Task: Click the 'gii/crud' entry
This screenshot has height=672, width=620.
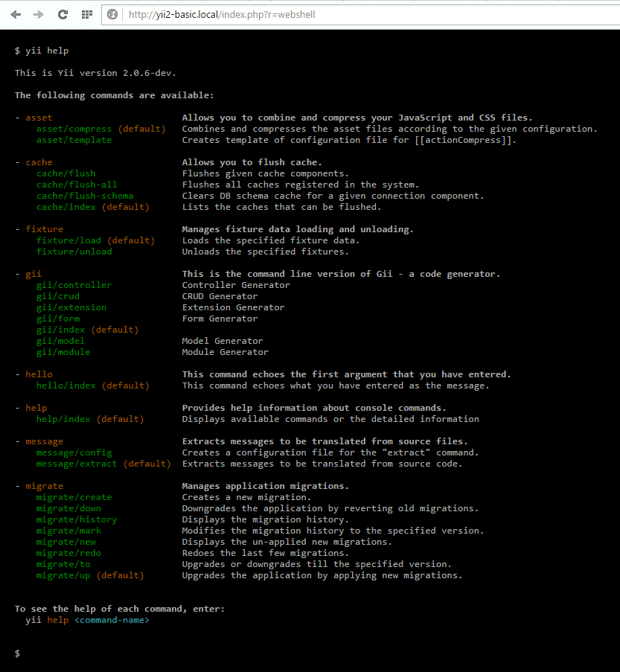Action: tap(58, 295)
